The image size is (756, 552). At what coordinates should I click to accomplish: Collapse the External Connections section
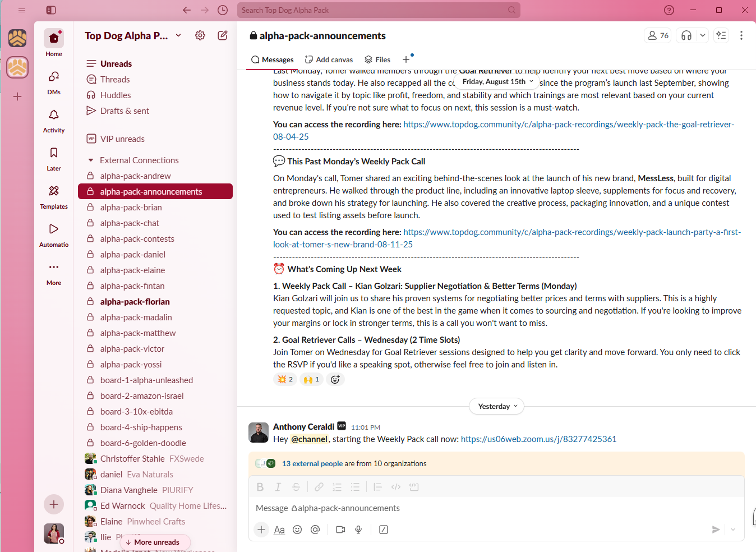coord(91,160)
